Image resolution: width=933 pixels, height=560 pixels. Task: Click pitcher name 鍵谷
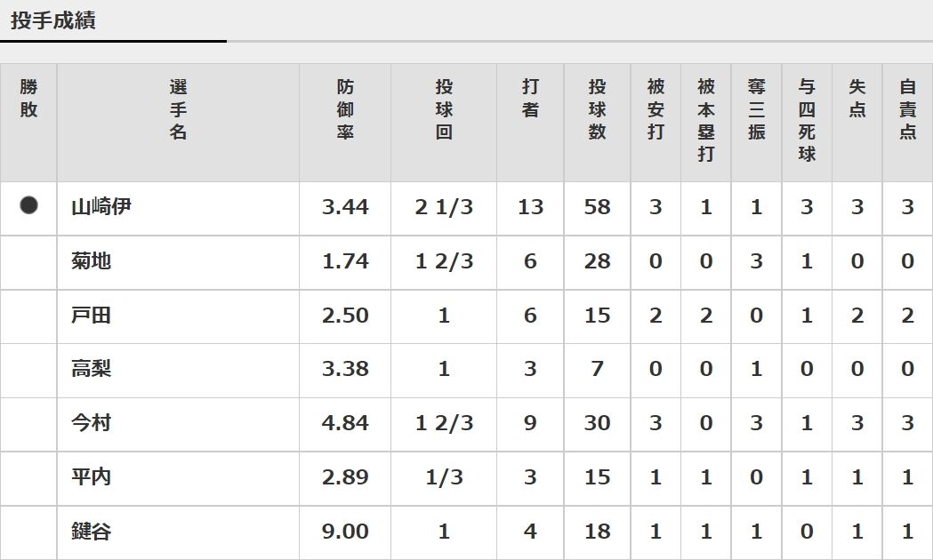(x=91, y=531)
